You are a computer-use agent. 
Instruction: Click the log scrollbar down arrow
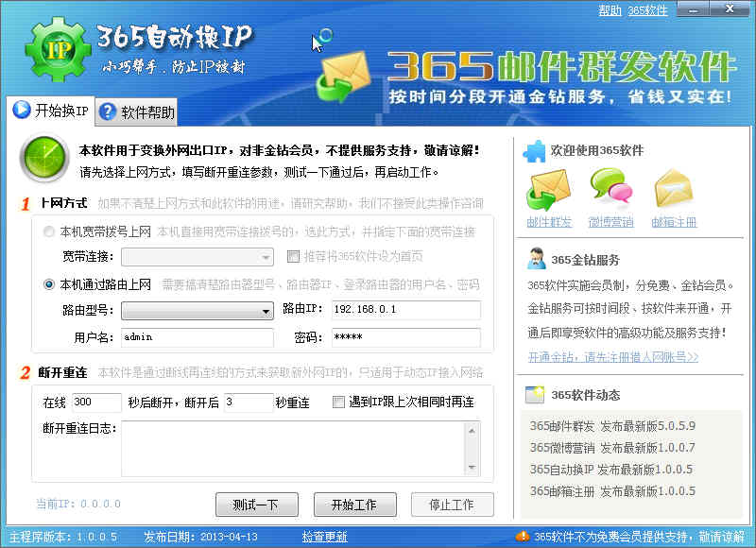tap(472, 467)
